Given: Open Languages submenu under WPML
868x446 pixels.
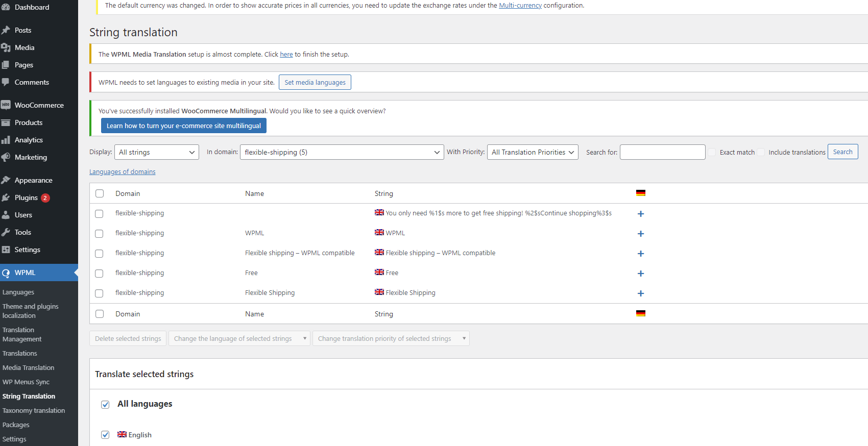Looking at the screenshot, I should (x=18, y=292).
